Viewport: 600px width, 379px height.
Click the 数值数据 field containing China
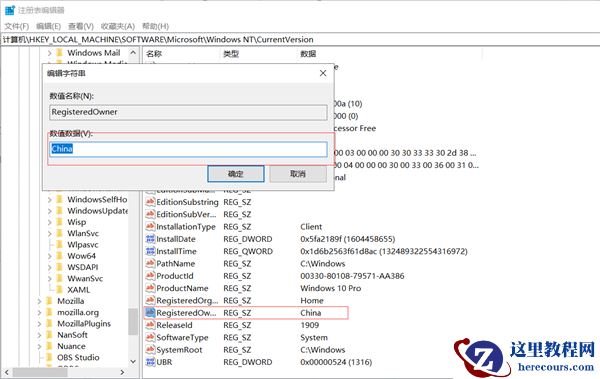188,149
